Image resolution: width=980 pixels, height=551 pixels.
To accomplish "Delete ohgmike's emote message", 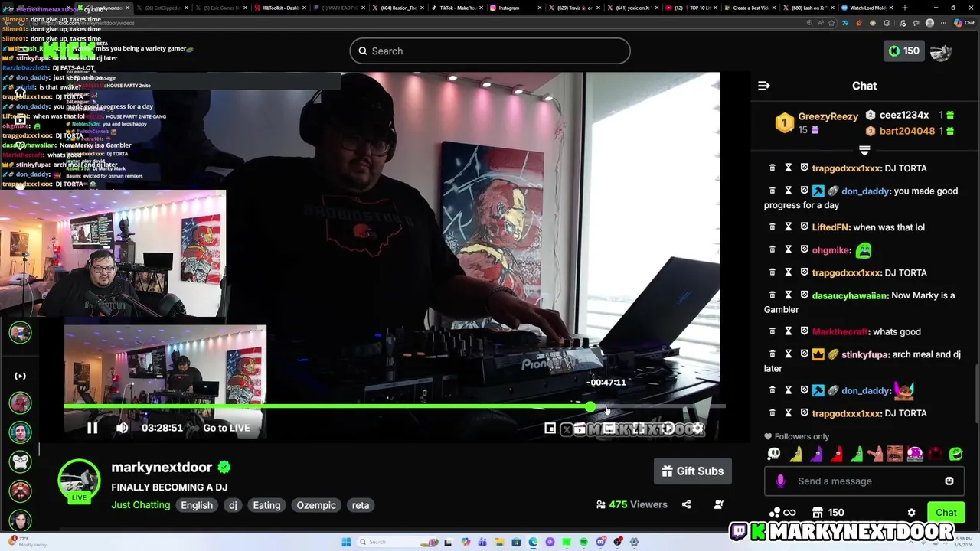I will pyautogui.click(x=772, y=249).
